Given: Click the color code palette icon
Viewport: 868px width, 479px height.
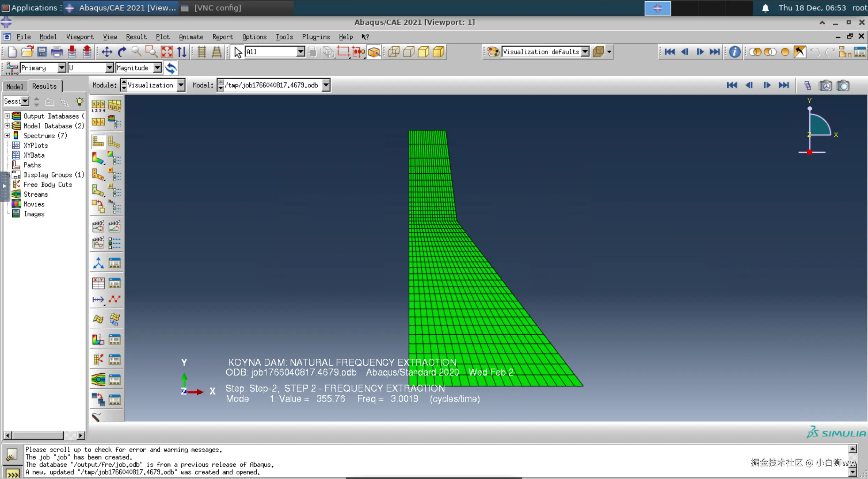Looking at the screenshot, I should 493,52.
